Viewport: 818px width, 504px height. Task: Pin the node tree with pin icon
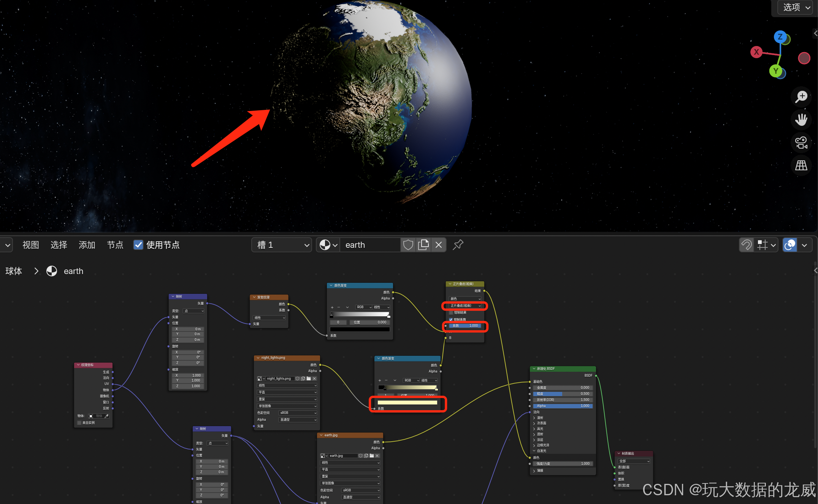click(458, 245)
